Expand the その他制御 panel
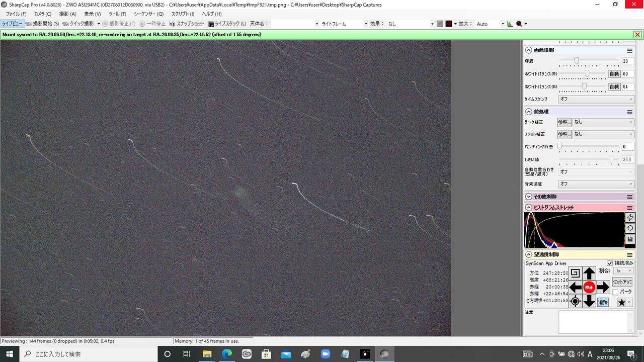The image size is (644, 362). [x=529, y=197]
